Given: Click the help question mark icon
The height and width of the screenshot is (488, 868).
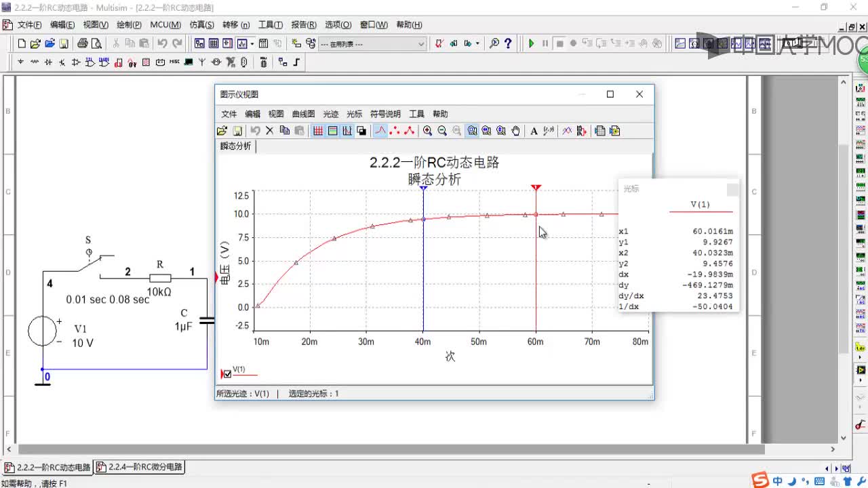Looking at the screenshot, I should click(x=508, y=43).
